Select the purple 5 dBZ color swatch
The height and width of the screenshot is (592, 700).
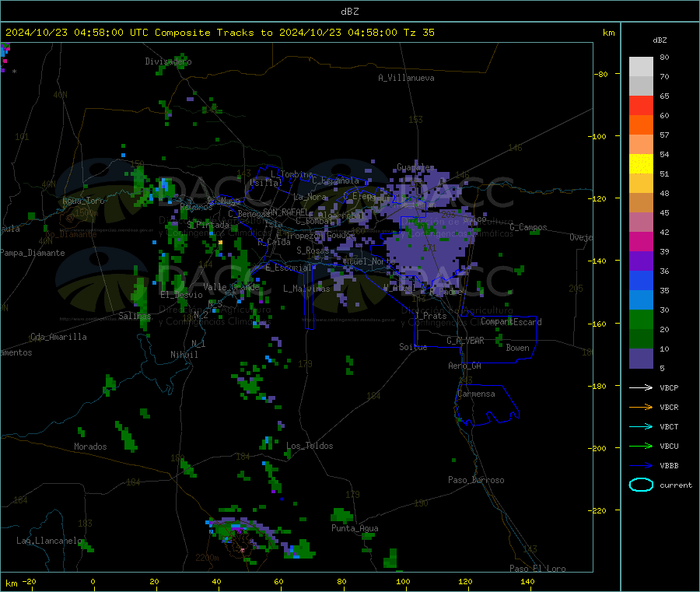coord(641,359)
